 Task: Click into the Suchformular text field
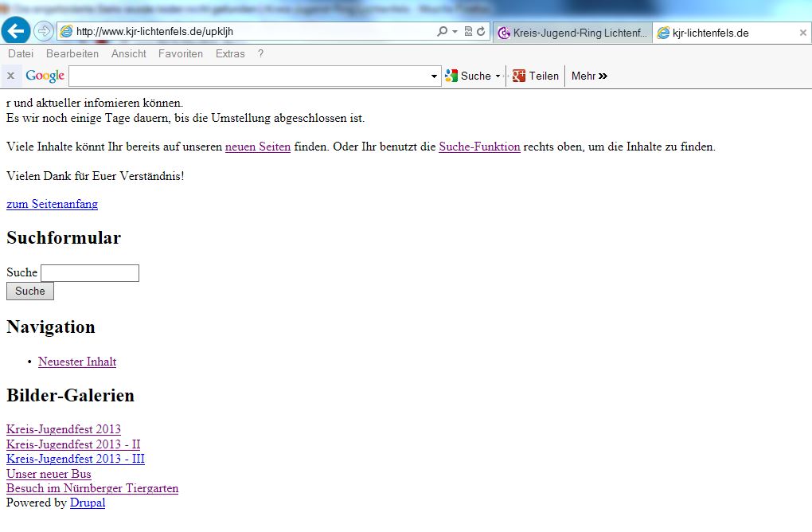click(x=90, y=273)
